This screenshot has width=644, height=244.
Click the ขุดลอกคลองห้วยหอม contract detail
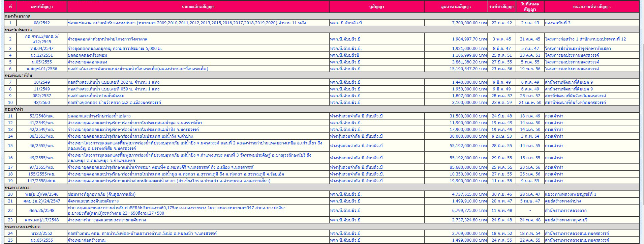click(87, 55)
